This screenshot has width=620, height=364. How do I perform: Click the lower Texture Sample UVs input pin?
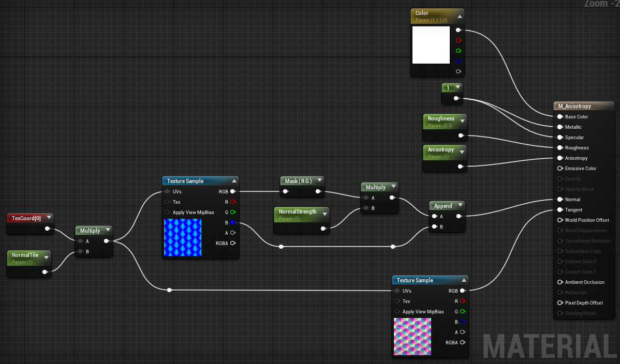[x=397, y=291]
